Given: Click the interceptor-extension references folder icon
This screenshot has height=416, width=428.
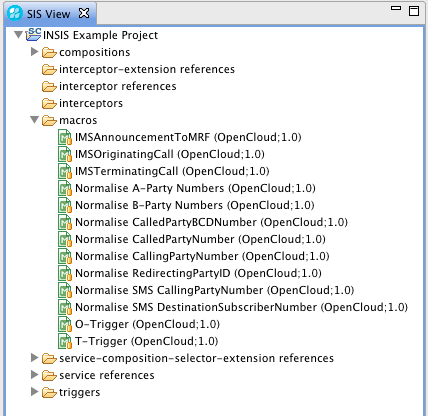Looking at the screenshot, I should coord(49,70).
